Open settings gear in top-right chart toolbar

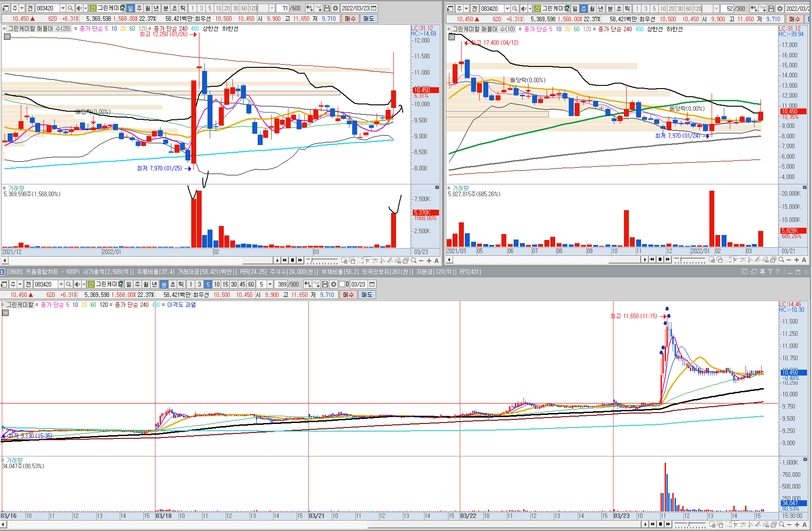click(780, 9)
